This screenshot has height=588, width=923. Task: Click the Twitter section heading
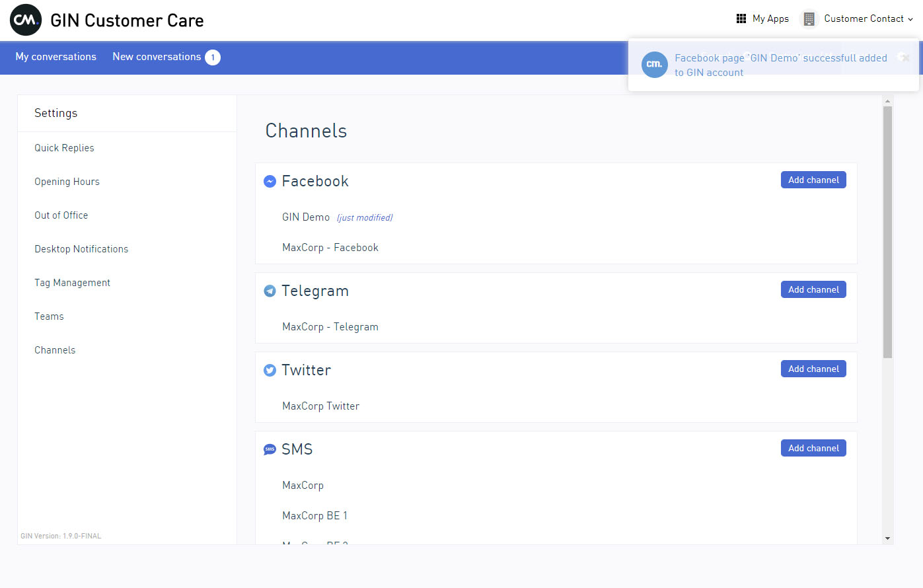(306, 370)
